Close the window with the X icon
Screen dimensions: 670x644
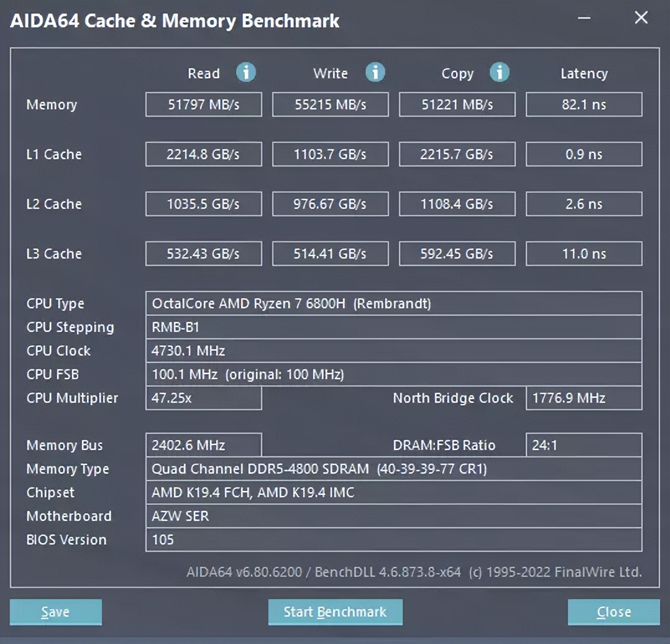click(641, 18)
